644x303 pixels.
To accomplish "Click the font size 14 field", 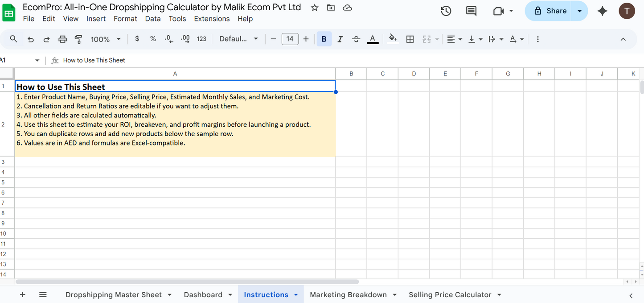I will tap(290, 39).
